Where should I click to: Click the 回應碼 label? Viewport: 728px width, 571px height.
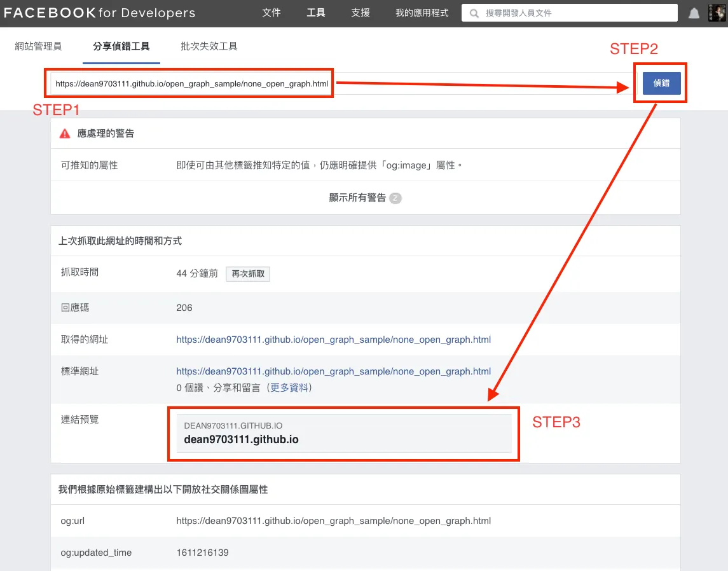coord(75,308)
